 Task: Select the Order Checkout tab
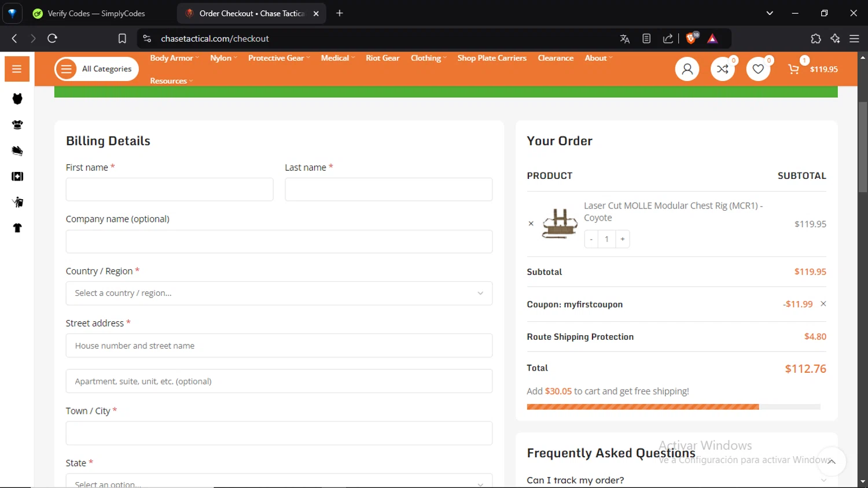tap(251, 13)
